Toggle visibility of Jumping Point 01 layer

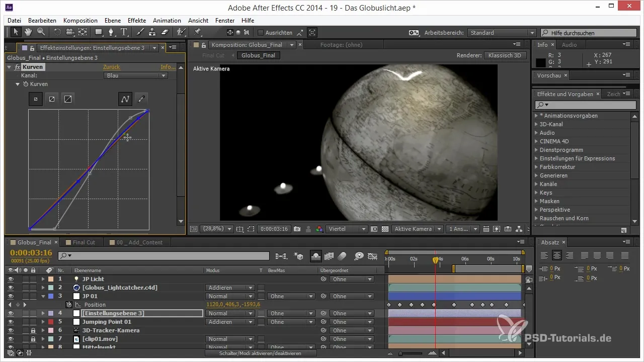(10, 322)
